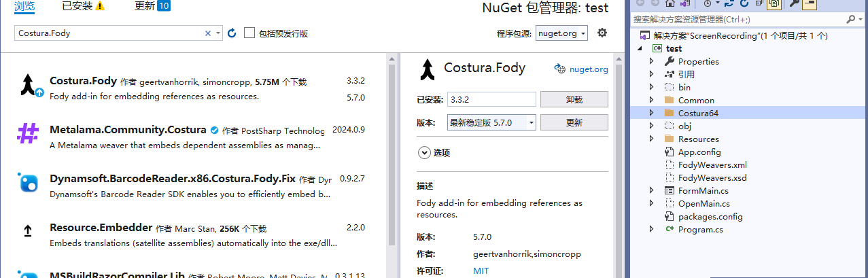The image size is (868, 278).
Task: Expand the Costura64 folder
Action: [651, 113]
